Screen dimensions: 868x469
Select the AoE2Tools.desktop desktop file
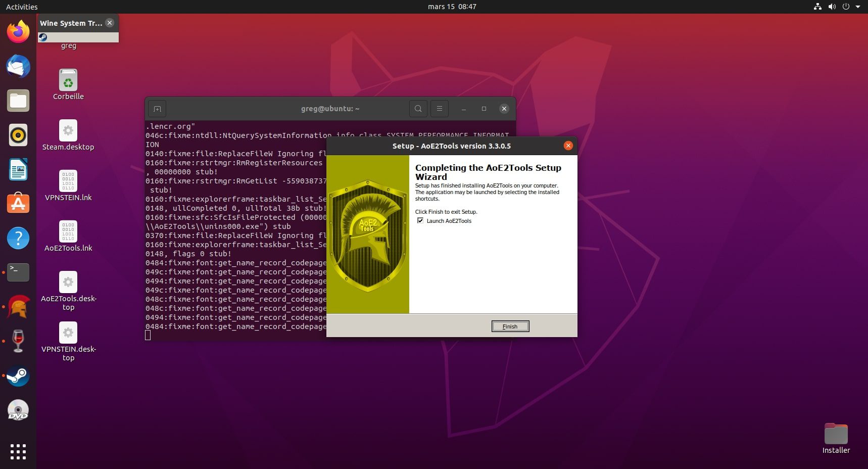[x=68, y=291]
